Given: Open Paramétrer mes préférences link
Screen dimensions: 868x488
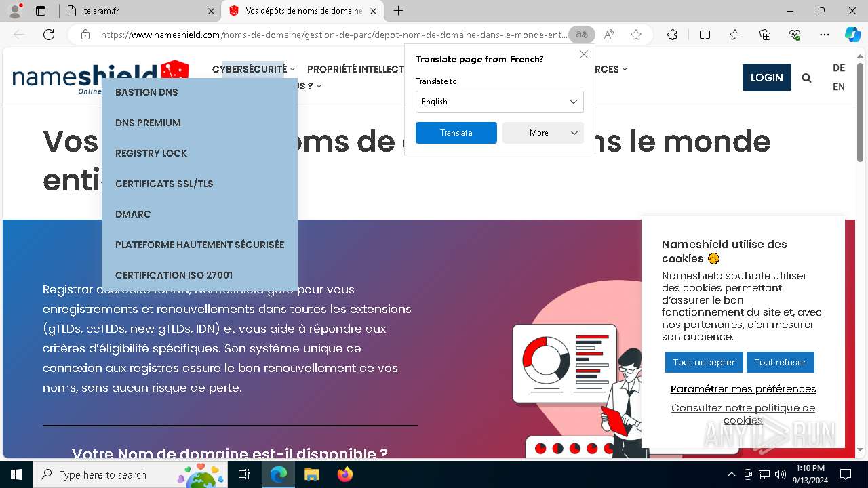Looking at the screenshot, I should pos(743,389).
